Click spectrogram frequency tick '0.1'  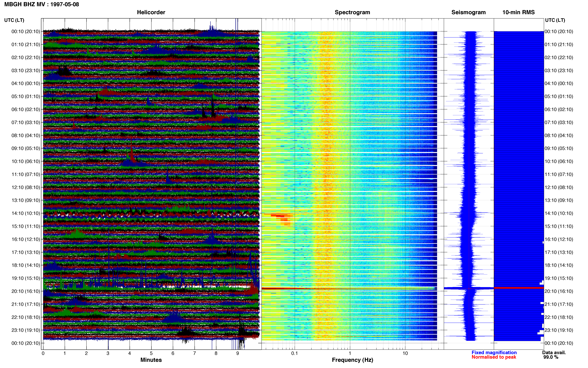(x=295, y=353)
